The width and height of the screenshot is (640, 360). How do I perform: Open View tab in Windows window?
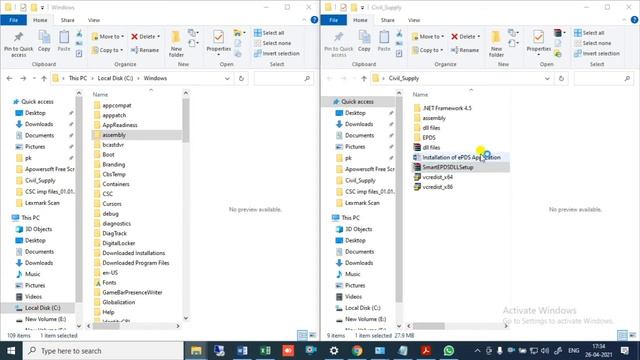pyautogui.click(x=94, y=20)
